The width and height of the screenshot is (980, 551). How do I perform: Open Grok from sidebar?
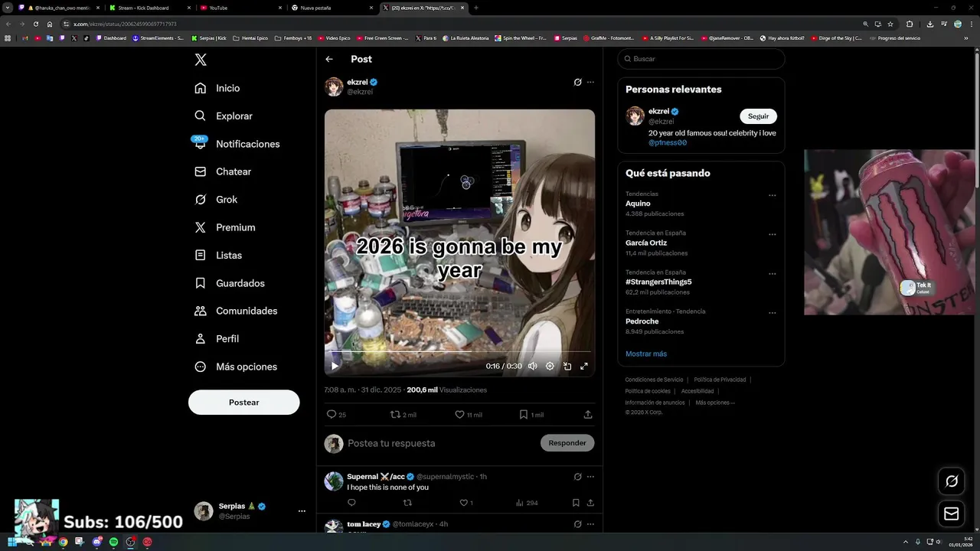click(x=216, y=200)
